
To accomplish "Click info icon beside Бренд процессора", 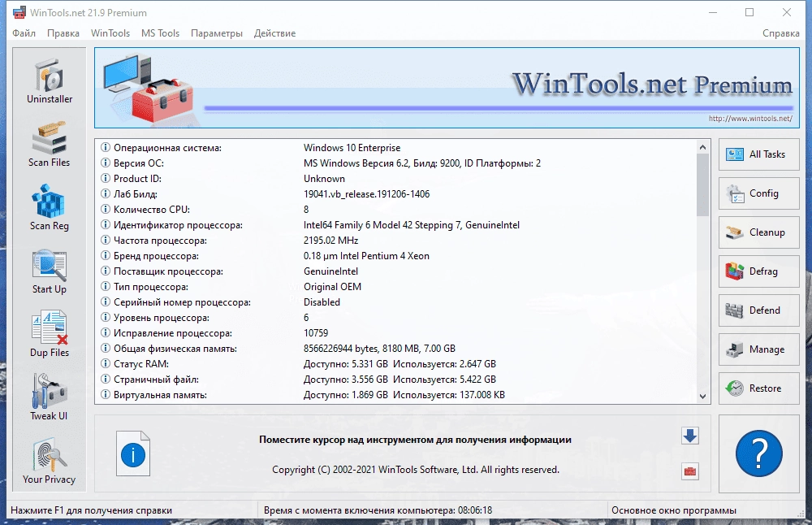I will (x=105, y=255).
